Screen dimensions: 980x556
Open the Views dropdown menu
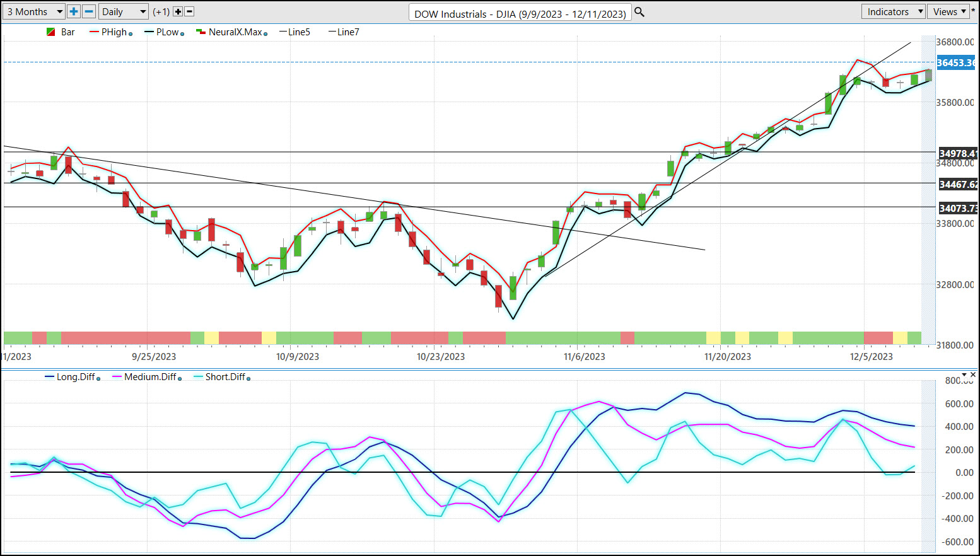tap(948, 11)
